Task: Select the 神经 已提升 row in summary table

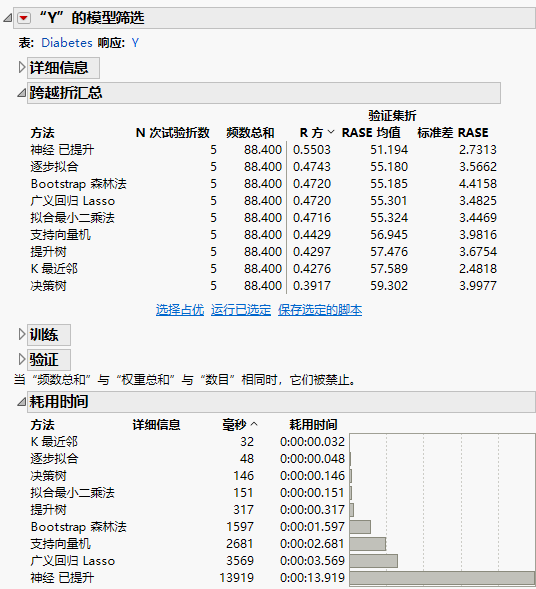Action: click(x=263, y=150)
